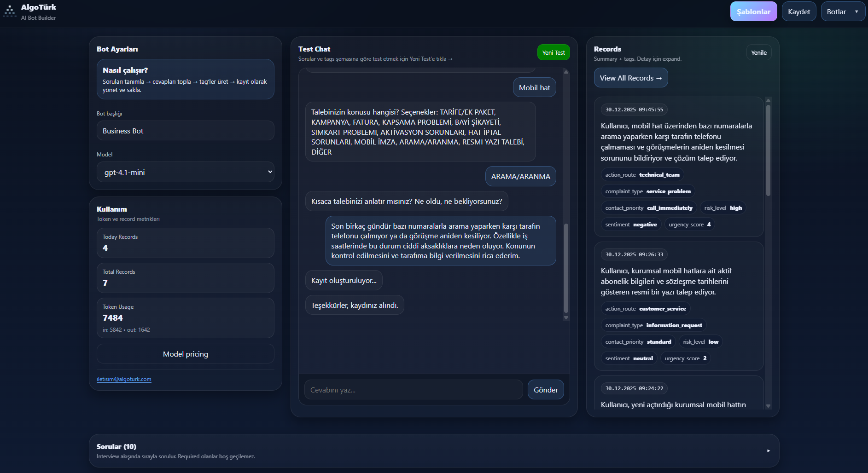868x473 pixels.
Task: Click the Mobil hat chat bubble
Action: [534, 87]
